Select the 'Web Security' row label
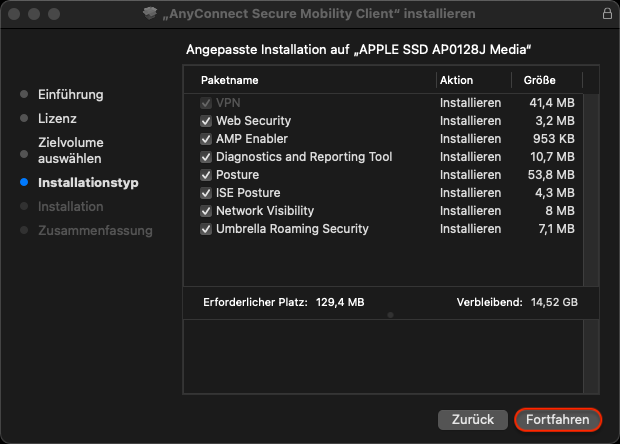 tap(253, 121)
